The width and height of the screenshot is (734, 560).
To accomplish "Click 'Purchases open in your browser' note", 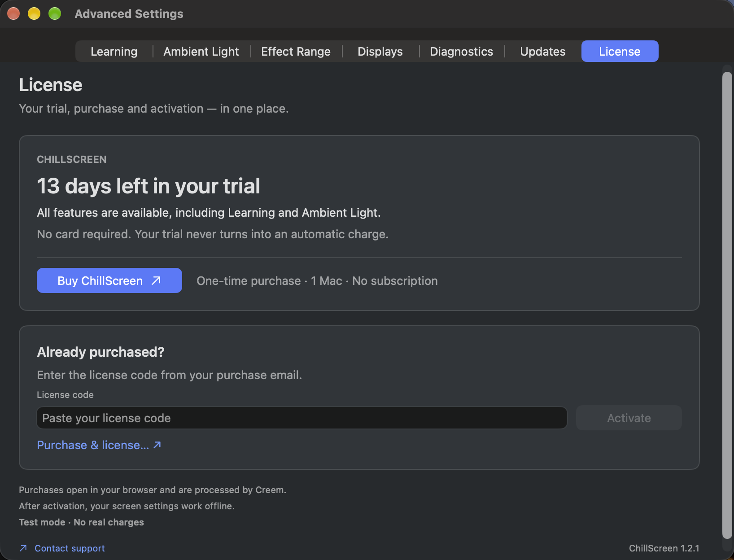I will click(x=153, y=490).
